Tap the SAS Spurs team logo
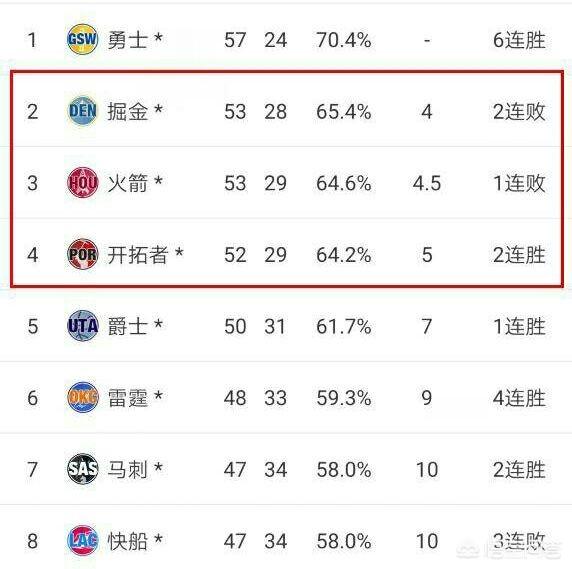Screen dimensions: 572x569 (x=83, y=469)
